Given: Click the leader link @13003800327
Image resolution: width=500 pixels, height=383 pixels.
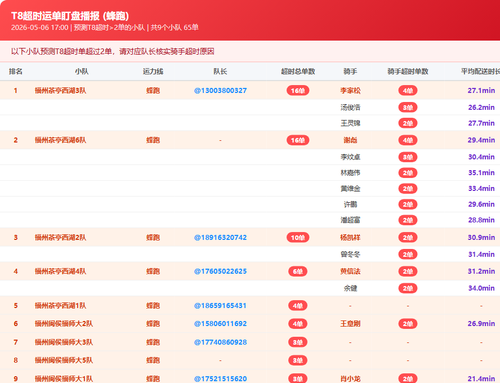Looking at the screenshot, I should pyautogui.click(x=220, y=91).
